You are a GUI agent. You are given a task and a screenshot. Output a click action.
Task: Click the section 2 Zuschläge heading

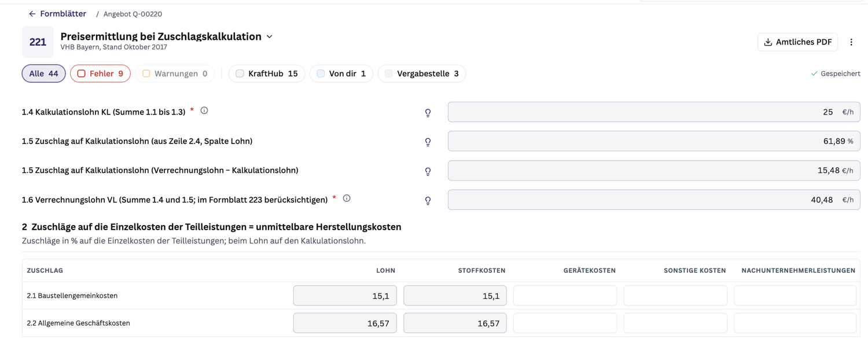[x=211, y=227]
